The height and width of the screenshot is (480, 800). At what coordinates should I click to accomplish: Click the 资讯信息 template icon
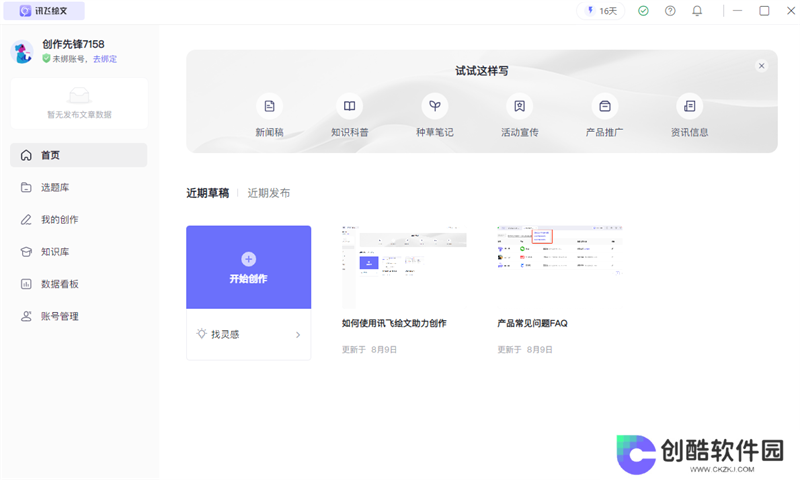pyautogui.click(x=689, y=106)
